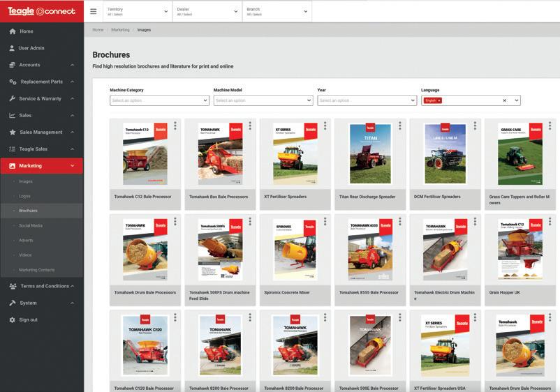Screen dimensions: 560x392
Task: Click the Tomahawk 500E Bale Processor title
Action: tap(369, 388)
